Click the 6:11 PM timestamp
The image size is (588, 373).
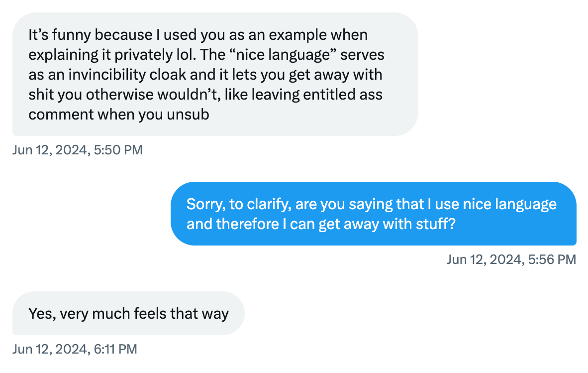tap(75, 349)
